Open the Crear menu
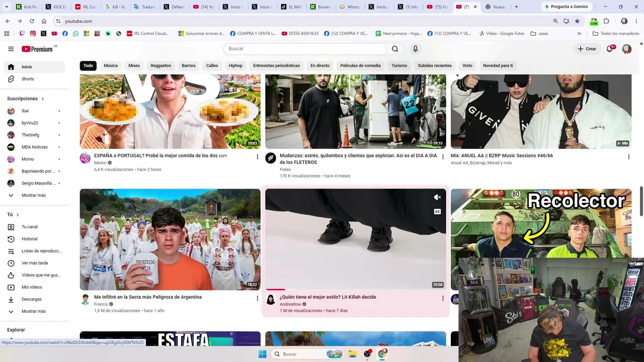Image resolution: width=644 pixels, height=362 pixels. click(x=587, y=49)
